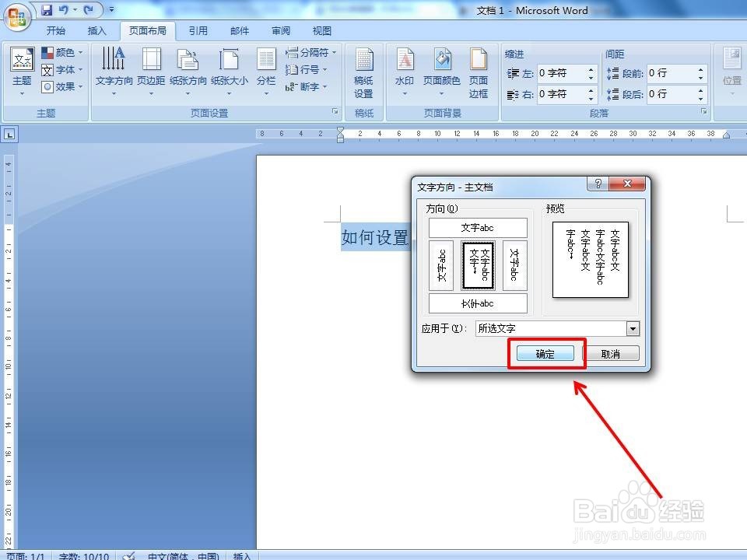Open Page Setup dialog launcher
The width and height of the screenshot is (747, 560).
point(335,111)
